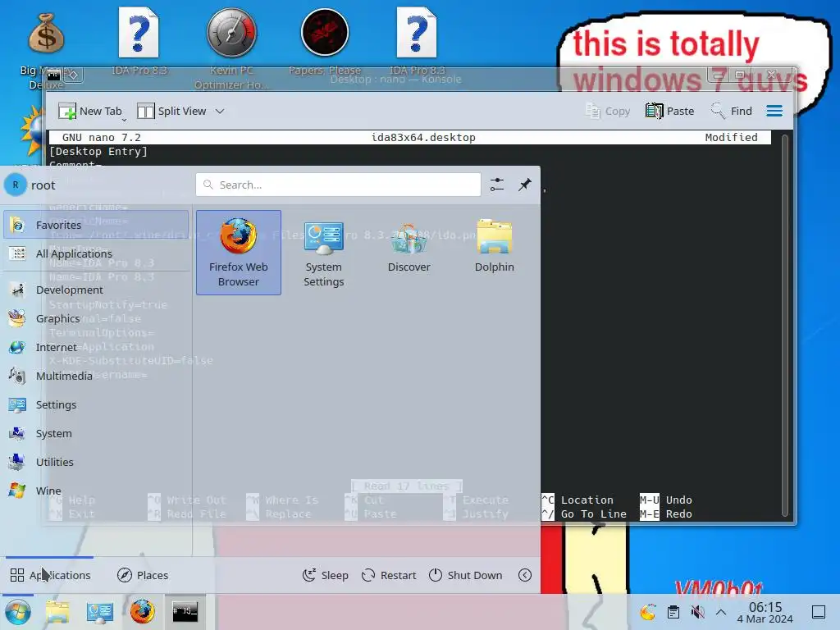
Task: Click the Konsole window menu icon
Action: tap(53, 75)
